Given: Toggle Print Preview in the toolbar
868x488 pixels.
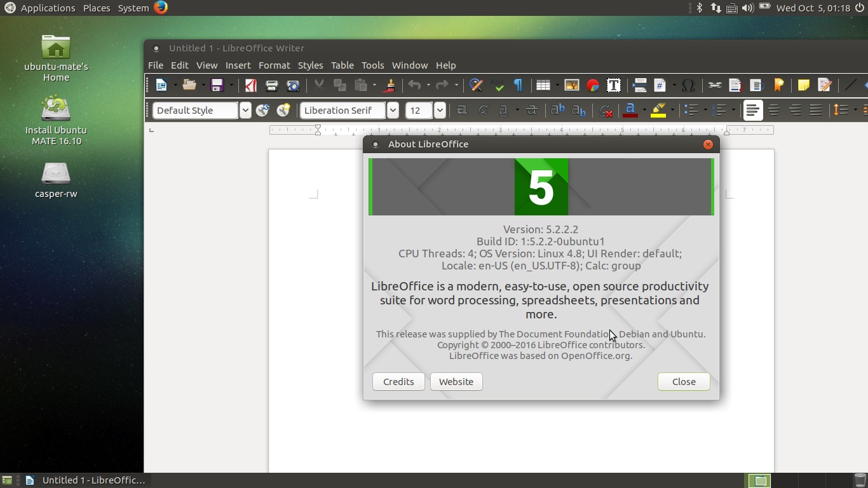Looking at the screenshot, I should [x=293, y=85].
